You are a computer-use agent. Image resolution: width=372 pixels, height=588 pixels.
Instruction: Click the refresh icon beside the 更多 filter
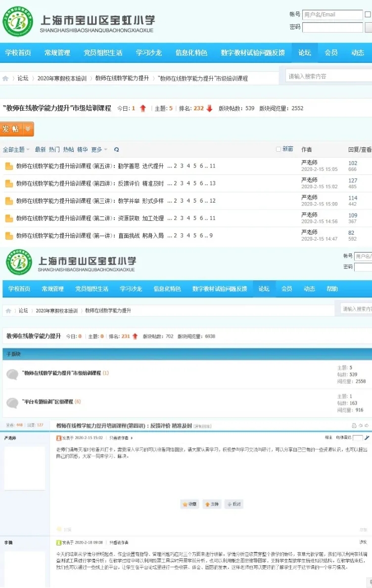pos(116,150)
